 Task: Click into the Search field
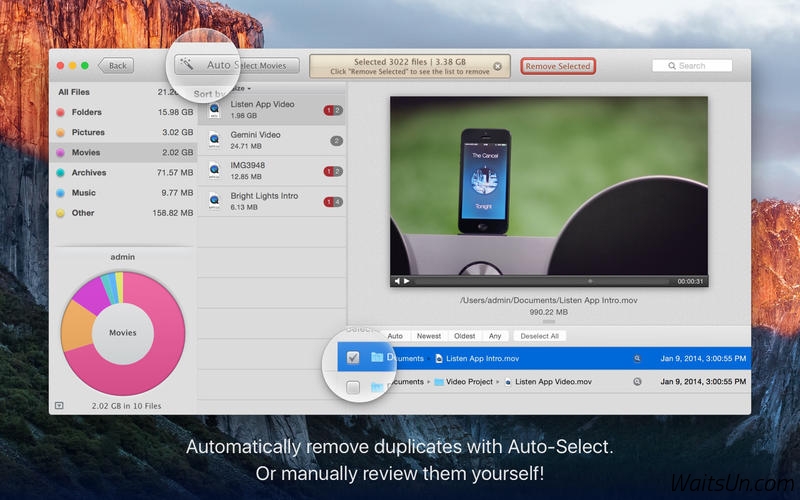click(692, 66)
